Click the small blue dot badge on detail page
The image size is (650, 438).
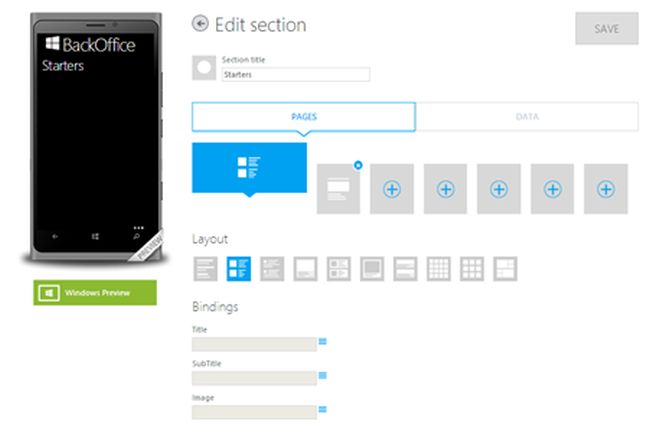tap(358, 165)
